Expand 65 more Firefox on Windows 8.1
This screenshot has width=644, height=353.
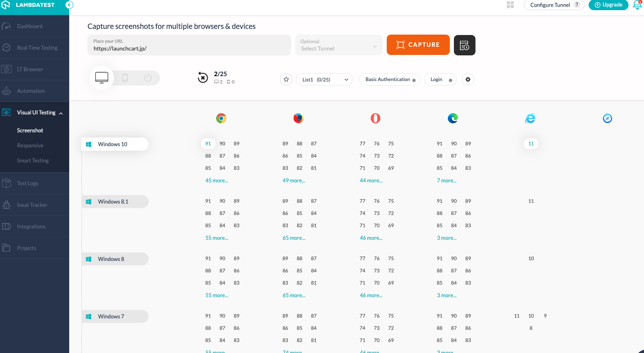pos(294,238)
